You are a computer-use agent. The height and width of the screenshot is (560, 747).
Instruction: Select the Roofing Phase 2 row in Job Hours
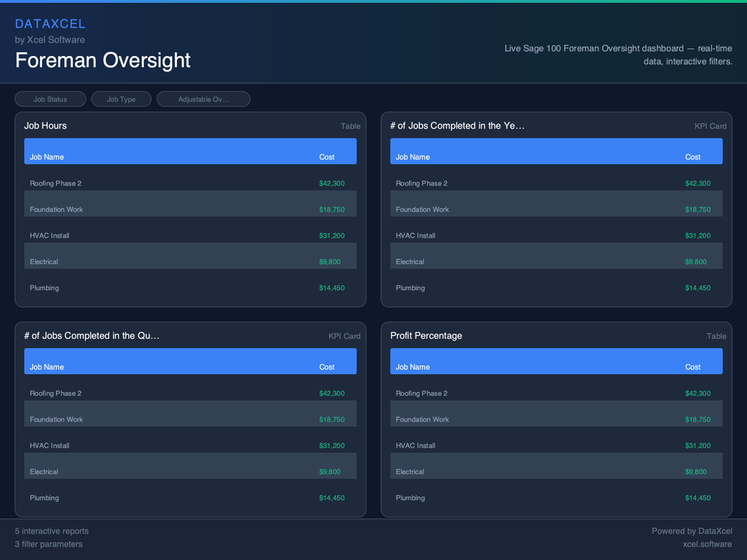(x=190, y=183)
